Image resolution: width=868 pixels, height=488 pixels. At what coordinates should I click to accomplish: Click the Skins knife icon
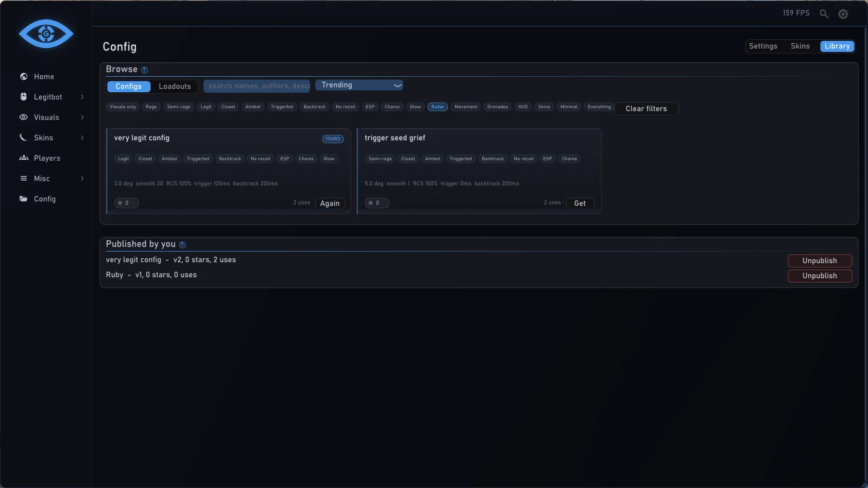point(23,137)
